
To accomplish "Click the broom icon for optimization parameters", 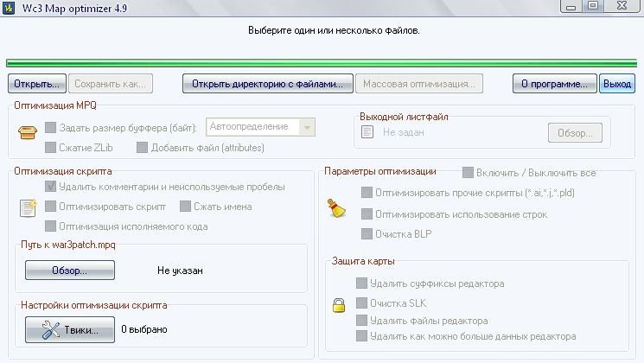I will tap(336, 208).
